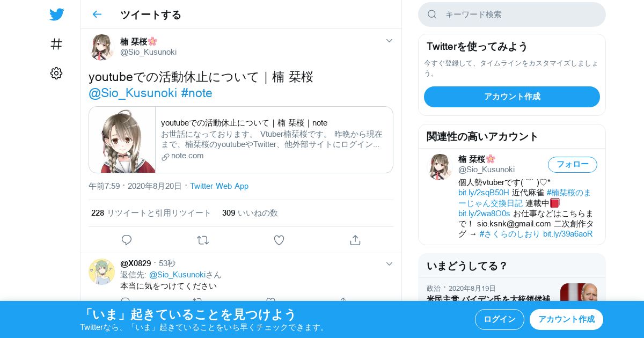Click アカウント作成 in bottom banner
Viewport: 644px width, 338px height.
coord(566,319)
